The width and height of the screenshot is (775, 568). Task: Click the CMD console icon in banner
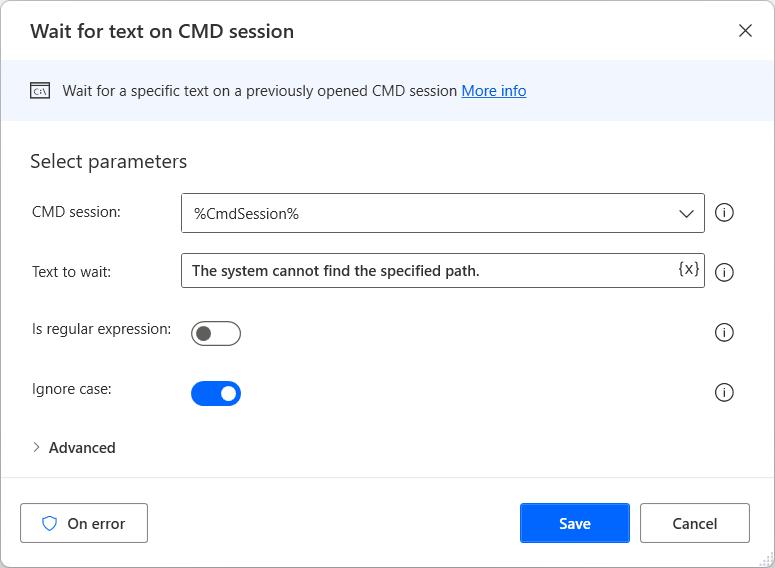coord(40,91)
